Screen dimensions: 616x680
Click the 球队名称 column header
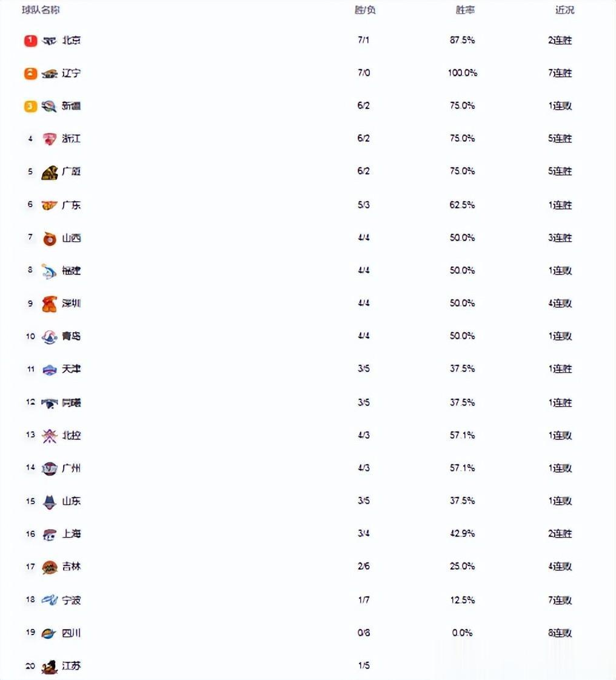[41, 10]
